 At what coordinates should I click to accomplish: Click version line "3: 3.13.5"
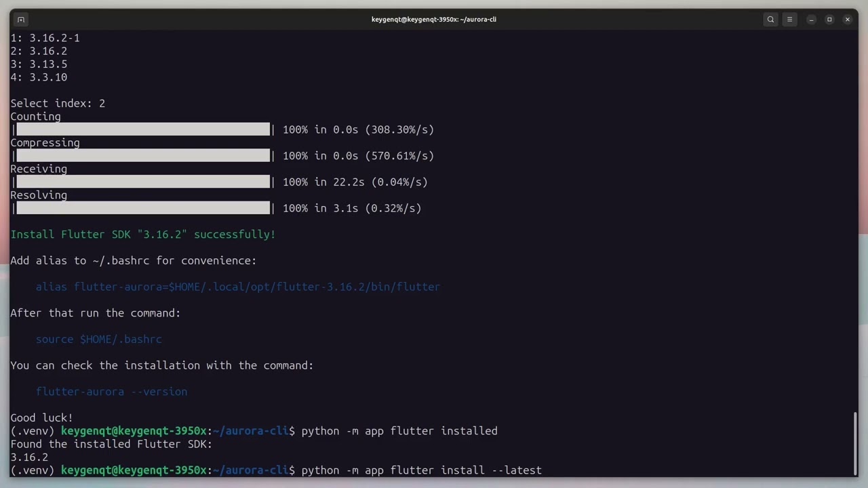point(39,64)
